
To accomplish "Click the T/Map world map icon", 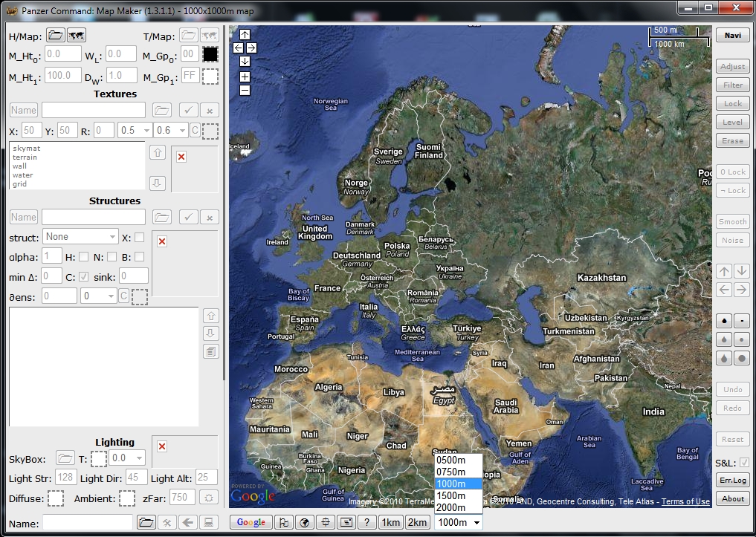I will pyautogui.click(x=209, y=35).
